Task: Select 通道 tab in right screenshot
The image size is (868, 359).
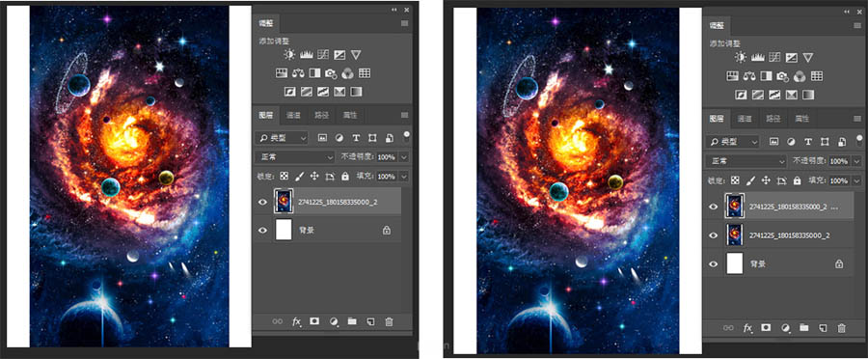Action: [x=746, y=119]
